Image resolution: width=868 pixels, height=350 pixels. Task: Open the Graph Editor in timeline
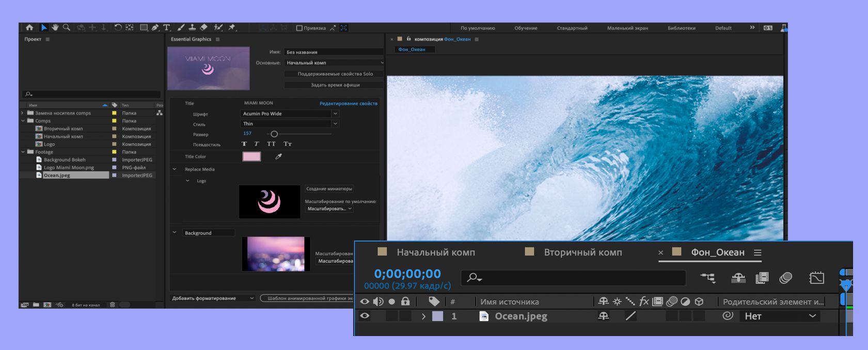[x=816, y=278]
